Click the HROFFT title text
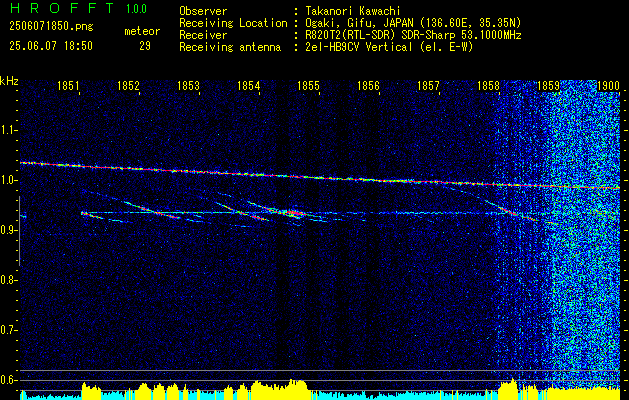629x400 pixels. [x=62, y=8]
